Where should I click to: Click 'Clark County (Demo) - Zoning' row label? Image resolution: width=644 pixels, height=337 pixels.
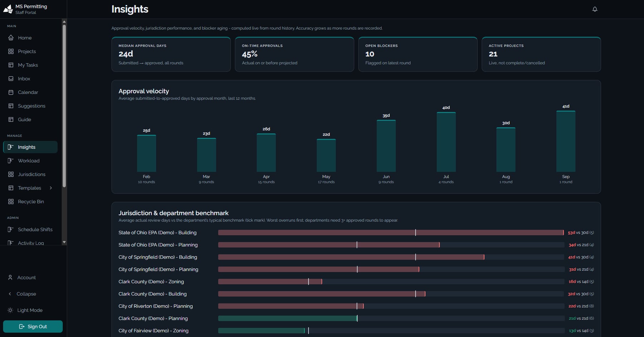click(x=151, y=282)
